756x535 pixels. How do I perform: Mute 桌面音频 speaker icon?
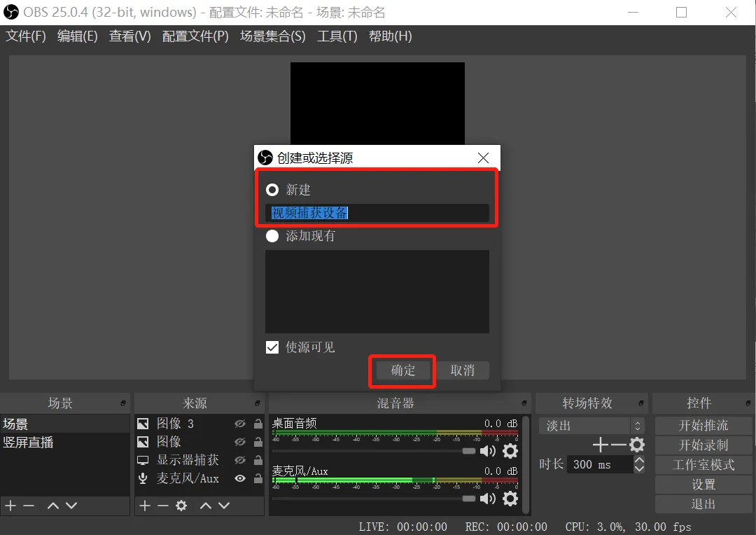pyautogui.click(x=488, y=451)
